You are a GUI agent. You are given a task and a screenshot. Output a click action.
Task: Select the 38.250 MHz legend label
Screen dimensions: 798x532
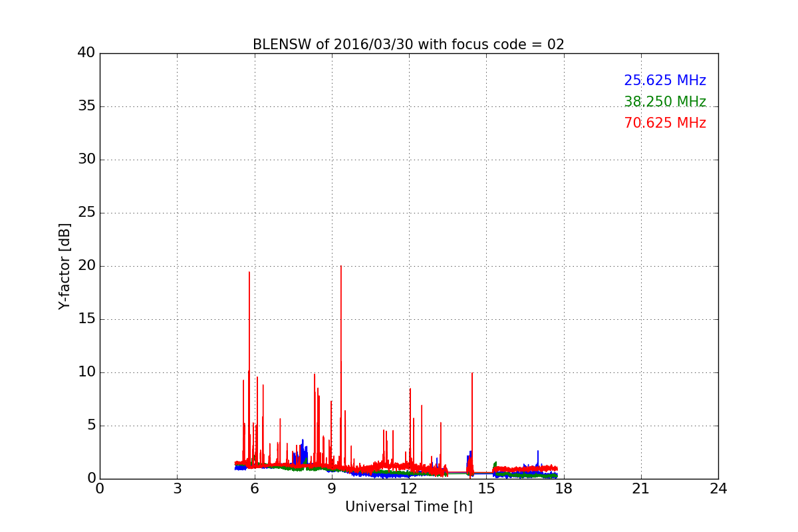[x=665, y=102]
